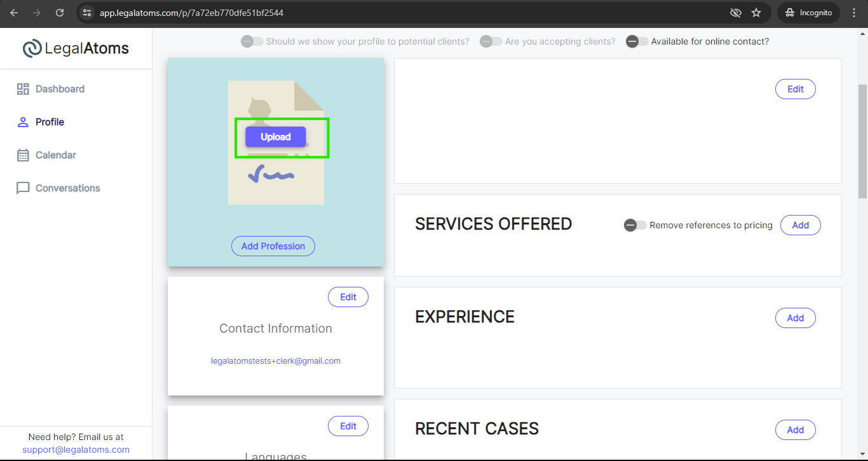Reload the page in browser
868x461 pixels.
click(60, 13)
